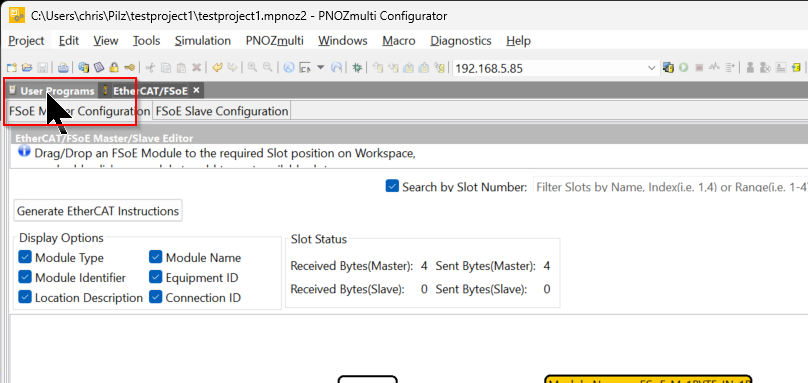Click the yellow arrow device icon at toolbar end

(796, 68)
